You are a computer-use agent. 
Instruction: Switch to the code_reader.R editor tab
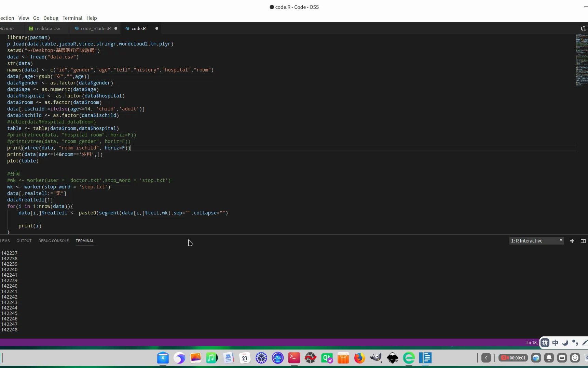96,28
